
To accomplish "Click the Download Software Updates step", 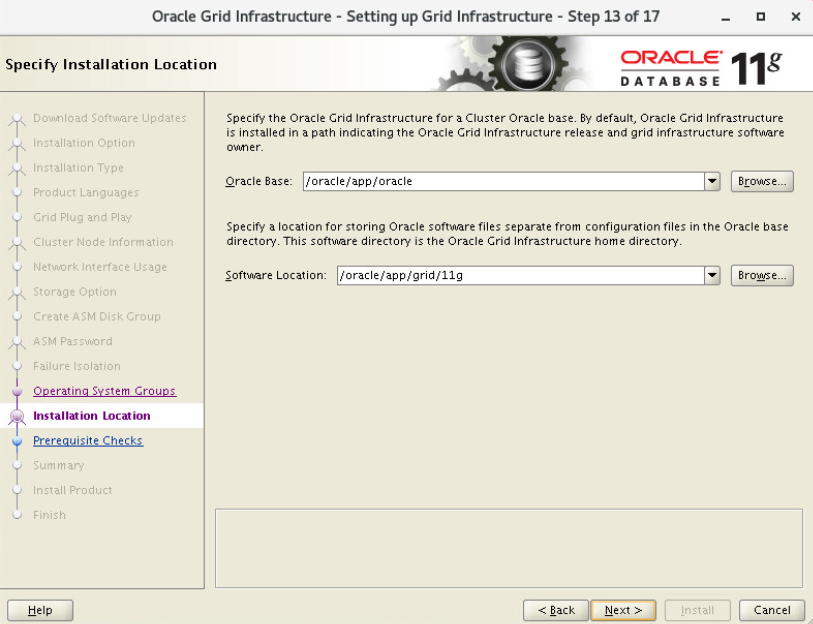I will point(109,118).
